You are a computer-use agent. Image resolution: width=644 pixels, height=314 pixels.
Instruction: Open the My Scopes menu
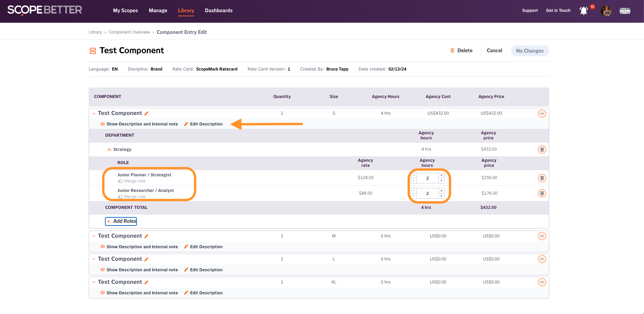click(125, 11)
